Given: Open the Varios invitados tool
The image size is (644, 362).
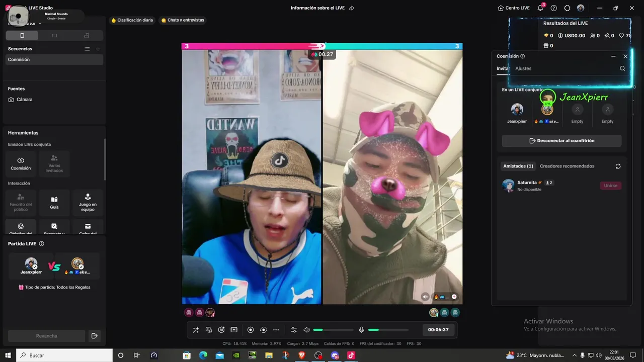Looking at the screenshot, I should (x=54, y=163).
